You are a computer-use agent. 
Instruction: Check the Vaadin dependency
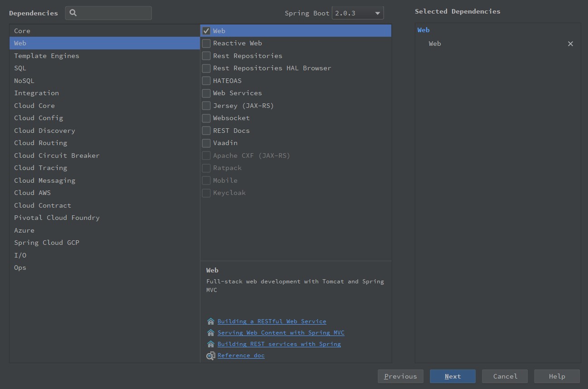(x=206, y=143)
